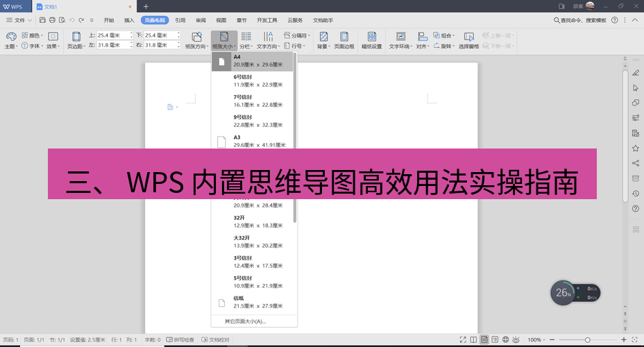The image size is (644, 347).
Task: Click the Redo arrow icon
Action: [x=81, y=19]
